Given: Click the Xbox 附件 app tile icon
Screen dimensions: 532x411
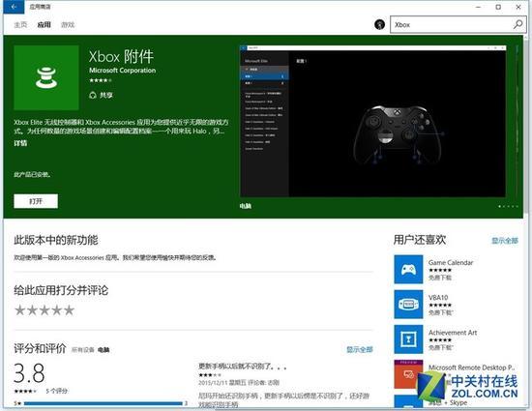Looking at the screenshot, I should pyautogui.click(x=46, y=77).
